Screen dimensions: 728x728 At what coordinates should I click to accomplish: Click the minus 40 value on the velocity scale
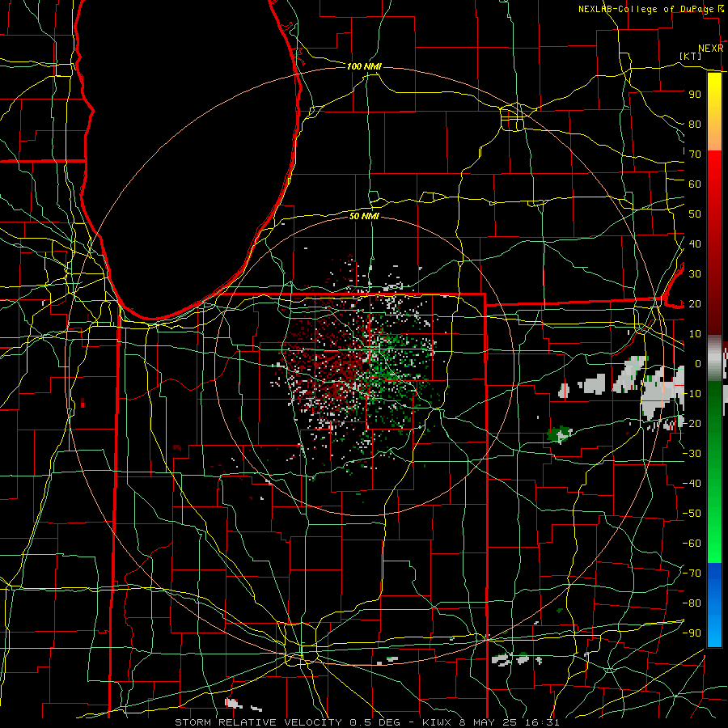coord(692,484)
